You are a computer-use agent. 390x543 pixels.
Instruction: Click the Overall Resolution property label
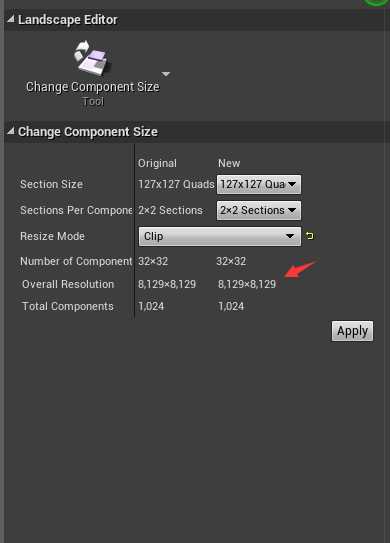(68, 284)
